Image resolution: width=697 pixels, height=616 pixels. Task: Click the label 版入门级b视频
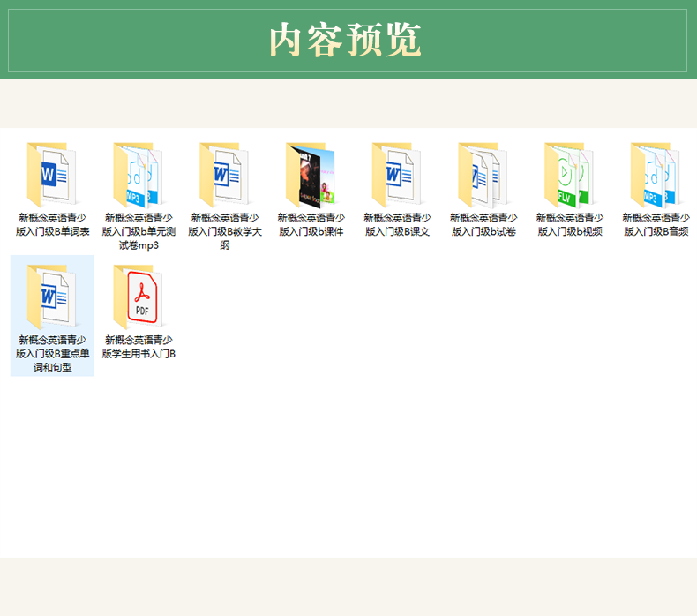pos(570,232)
